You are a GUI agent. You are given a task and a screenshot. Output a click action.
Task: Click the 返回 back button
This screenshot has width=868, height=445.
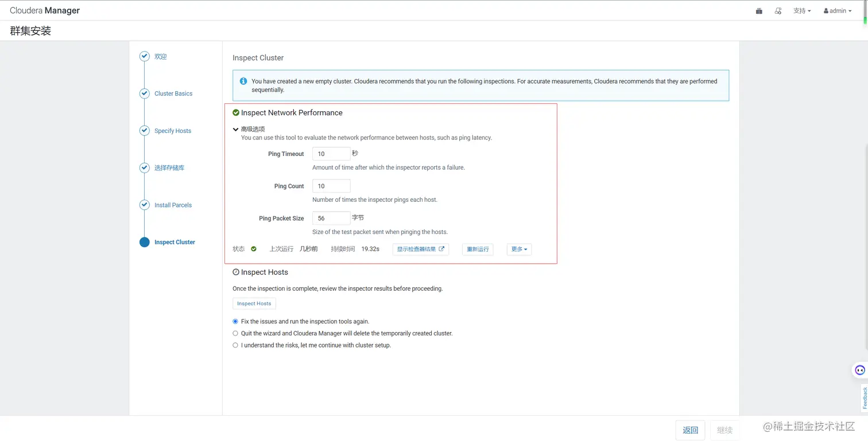pos(690,430)
